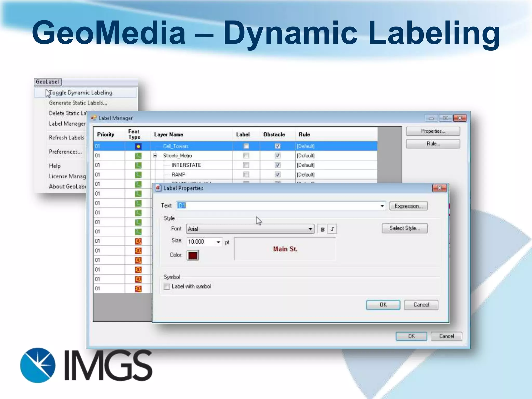Uncheck Obstacle for INTERSTATE
Viewport: 532px width, 399px height.
(277, 165)
